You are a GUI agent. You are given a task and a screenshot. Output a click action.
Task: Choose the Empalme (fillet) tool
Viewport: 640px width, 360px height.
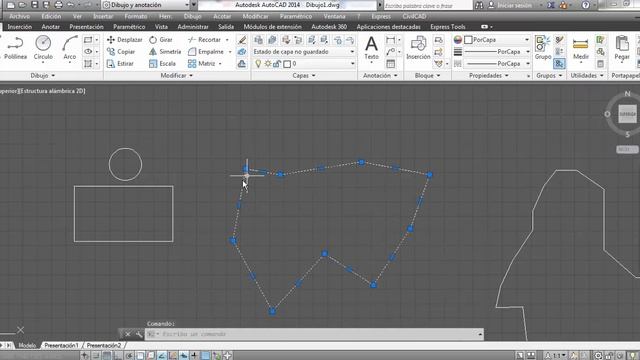[x=206, y=52]
